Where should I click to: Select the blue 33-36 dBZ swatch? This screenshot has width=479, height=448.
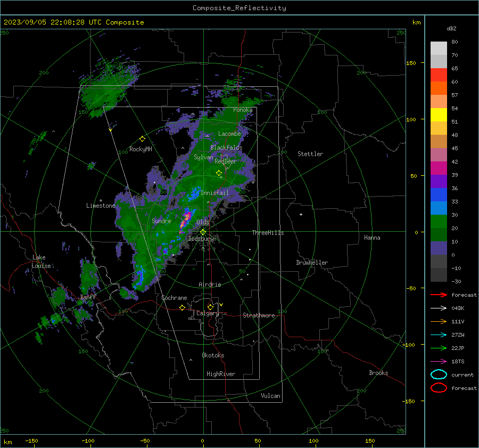pos(439,195)
